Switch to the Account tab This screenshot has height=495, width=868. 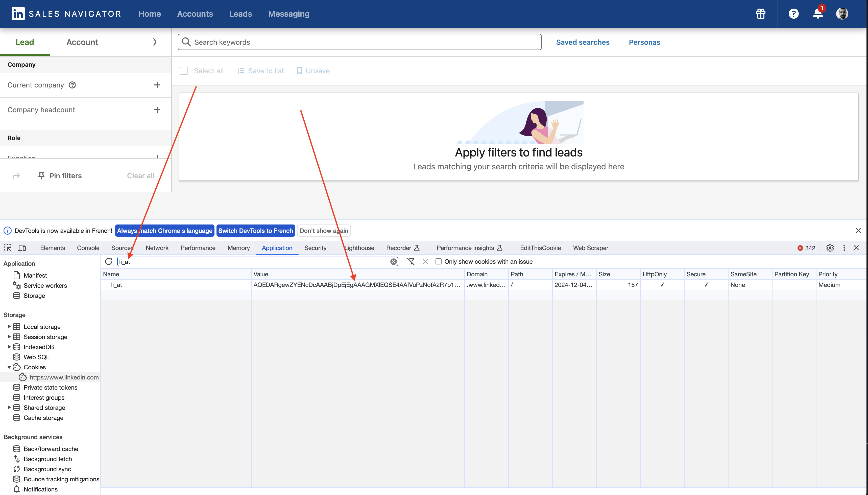[82, 42]
